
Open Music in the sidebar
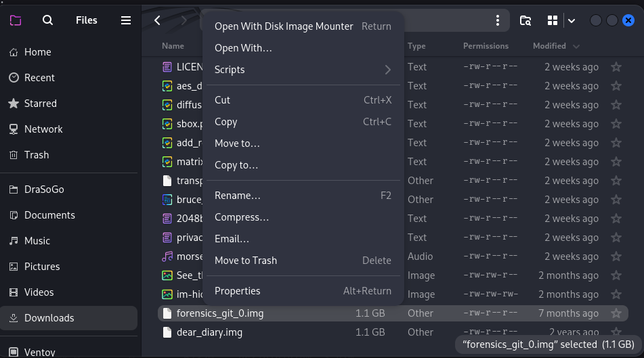pyautogui.click(x=68, y=240)
